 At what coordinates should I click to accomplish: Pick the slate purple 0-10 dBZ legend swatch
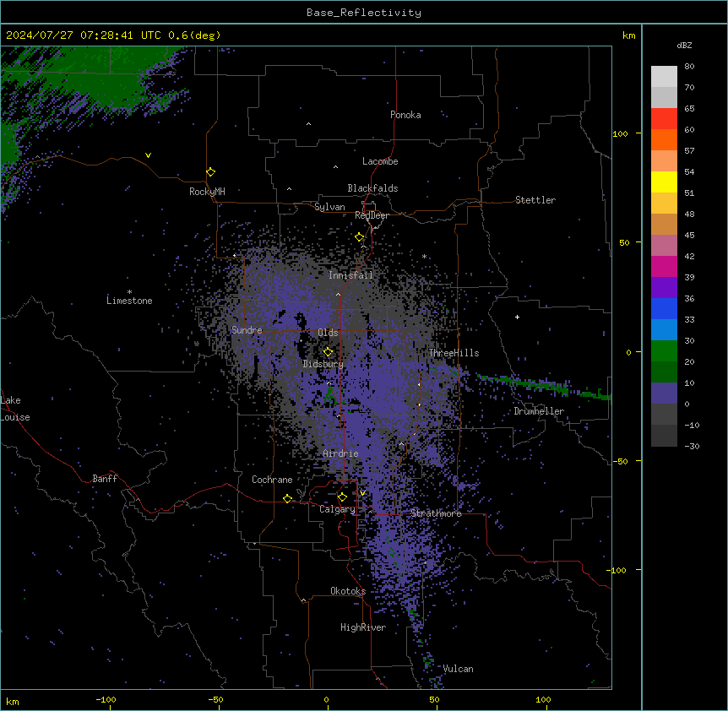pos(664,393)
